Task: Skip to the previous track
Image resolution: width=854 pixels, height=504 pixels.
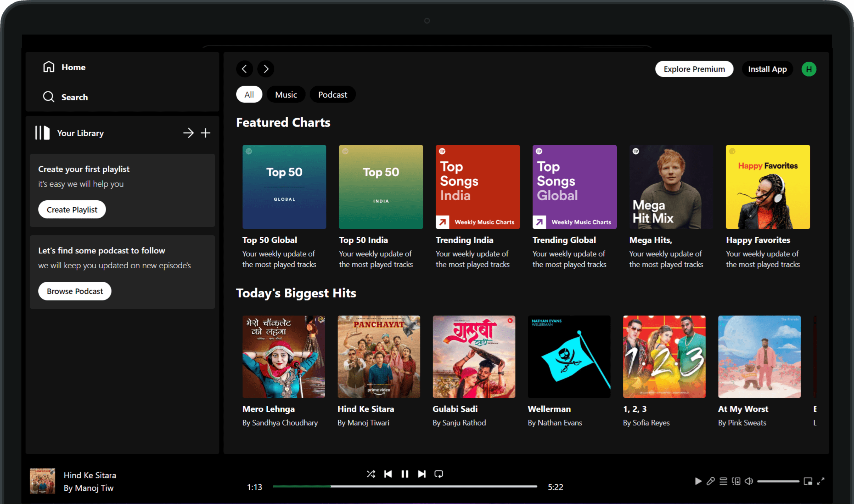Action: click(x=388, y=474)
